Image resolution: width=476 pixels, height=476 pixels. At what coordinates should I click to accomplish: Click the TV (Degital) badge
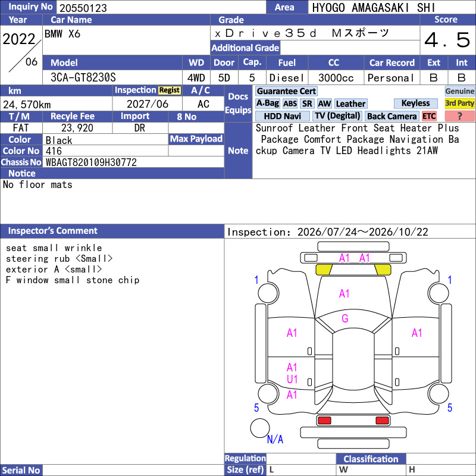click(337, 116)
